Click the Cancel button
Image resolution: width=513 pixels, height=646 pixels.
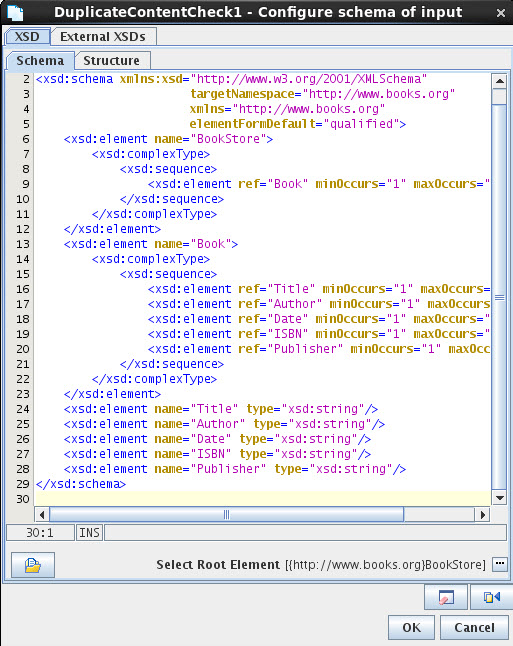coord(474,627)
